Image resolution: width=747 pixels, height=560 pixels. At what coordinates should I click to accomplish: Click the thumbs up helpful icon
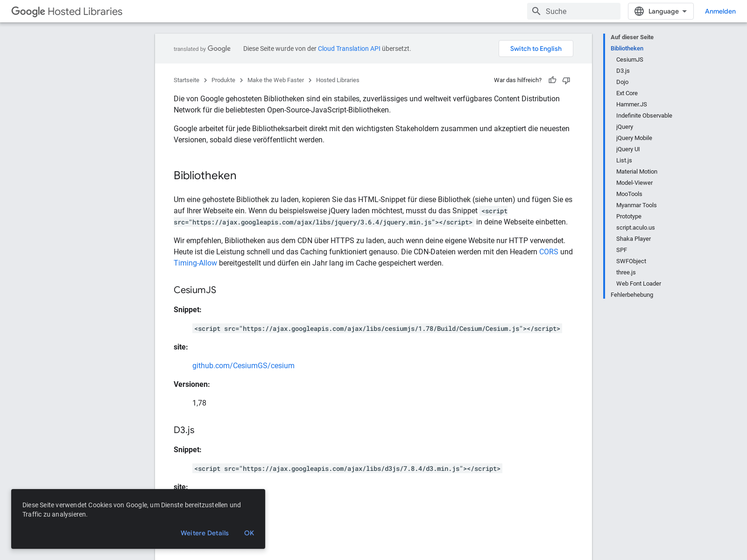click(552, 80)
